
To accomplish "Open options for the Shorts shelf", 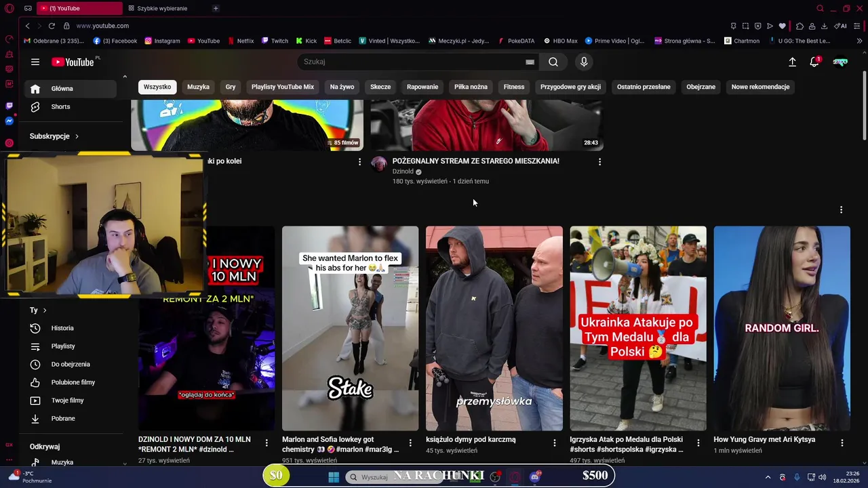I will (841, 210).
